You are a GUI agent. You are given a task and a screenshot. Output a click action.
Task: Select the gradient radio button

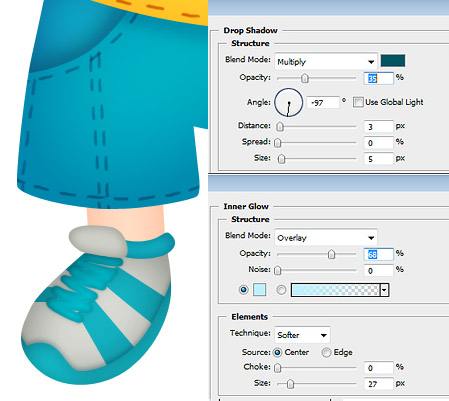pos(281,290)
